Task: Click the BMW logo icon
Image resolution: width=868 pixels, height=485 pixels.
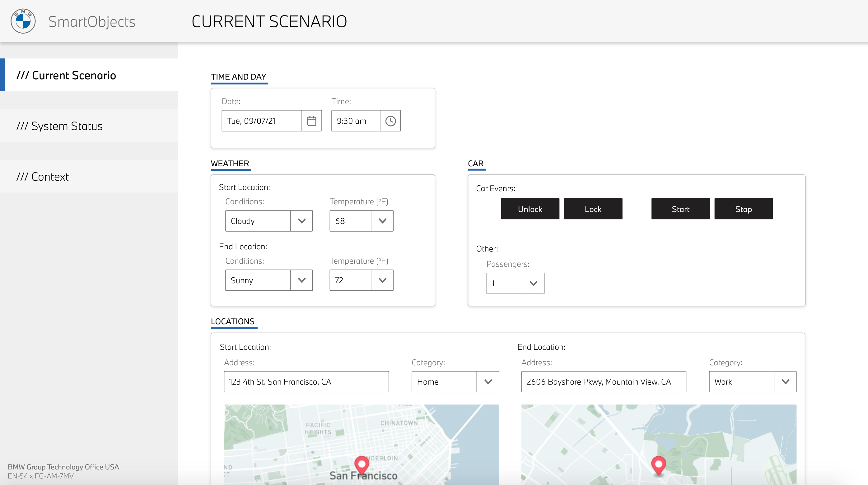Action: (x=23, y=21)
